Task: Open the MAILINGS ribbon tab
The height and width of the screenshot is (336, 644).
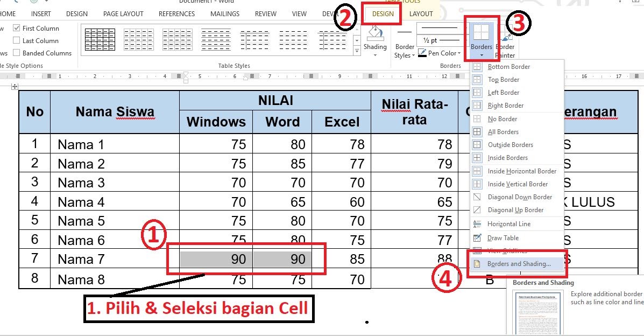Action: pos(224,13)
